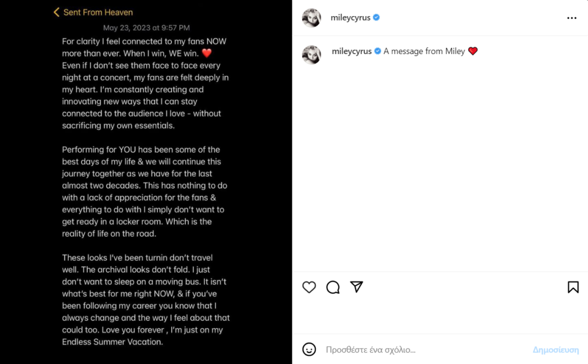Click the mileycyrus username in the caption
Viewport: 588px width, 364px height.
[351, 51]
